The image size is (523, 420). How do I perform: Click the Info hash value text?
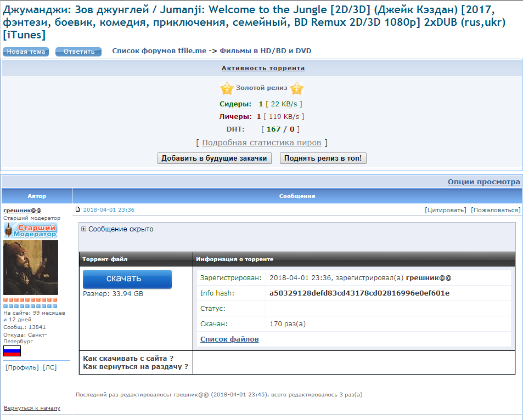pos(359,293)
